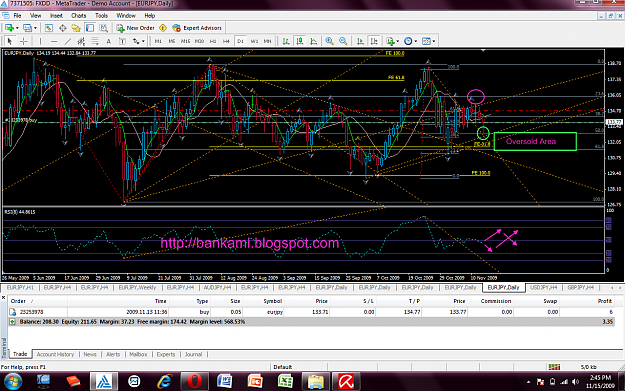Toggle the Navigator panel

pos(76,28)
